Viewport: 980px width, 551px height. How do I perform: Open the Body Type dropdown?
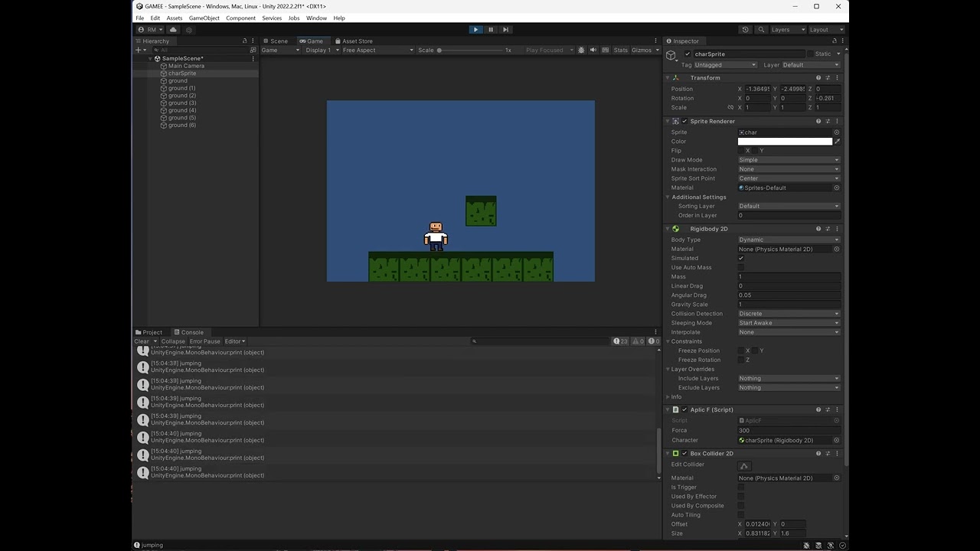click(x=788, y=240)
